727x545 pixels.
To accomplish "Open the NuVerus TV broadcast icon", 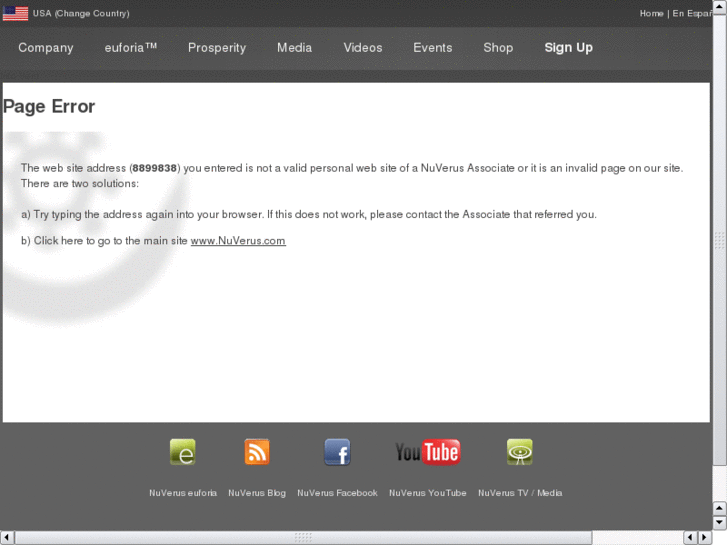I will coord(520,452).
